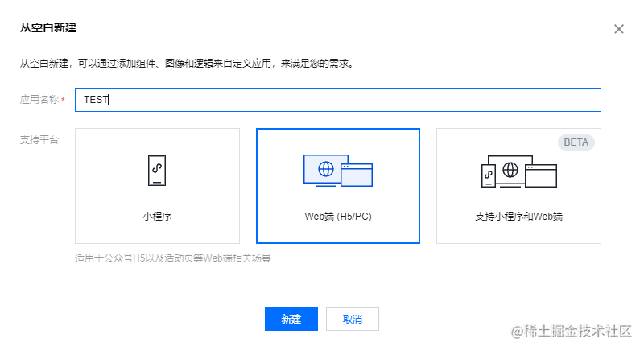Click the description sentence about 添加组件
This screenshot has width=644, height=351.
(188, 64)
